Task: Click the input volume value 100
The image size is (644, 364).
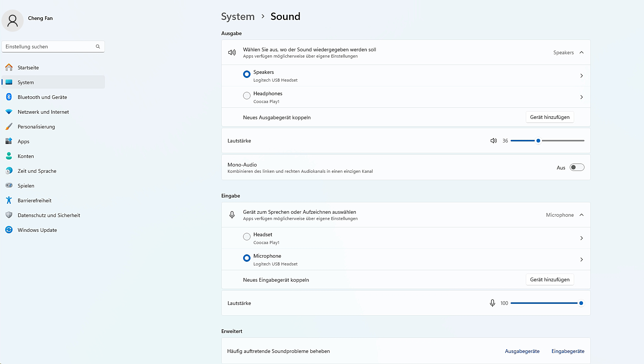Action: coord(504,303)
